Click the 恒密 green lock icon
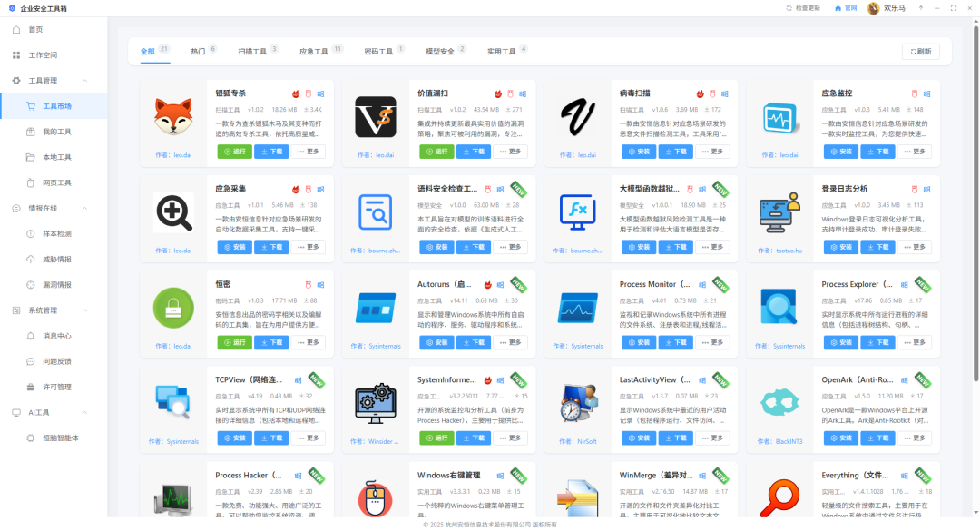Image resolution: width=980 pixels, height=531 pixels. tap(173, 308)
